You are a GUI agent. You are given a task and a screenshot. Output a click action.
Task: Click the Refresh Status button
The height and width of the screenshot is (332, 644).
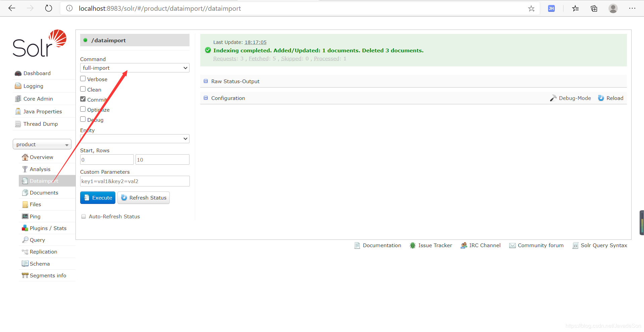(x=144, y=198)
